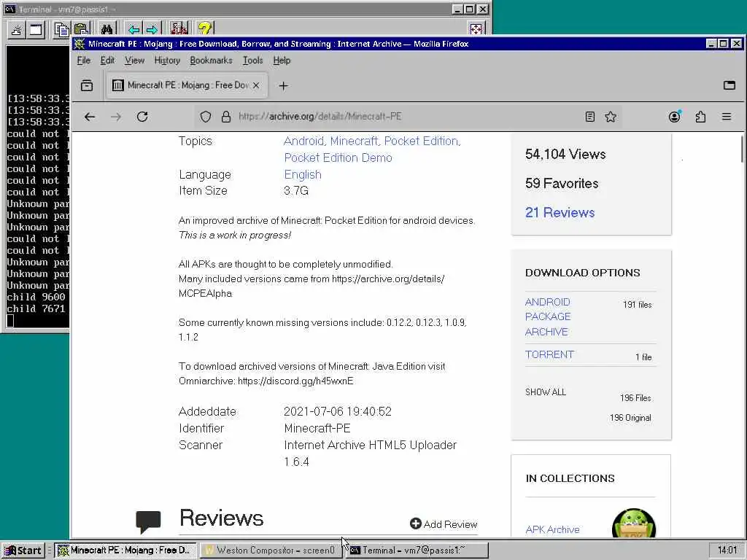Open the APK Archive collection link
This screenshot has width=747, height=560.
pyautogui.click(x=553, y=529)
